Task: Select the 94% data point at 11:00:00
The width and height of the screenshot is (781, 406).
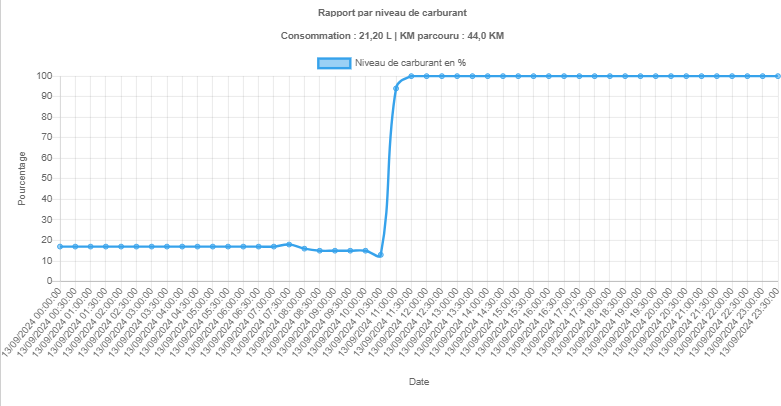Action: click(396, 88)
